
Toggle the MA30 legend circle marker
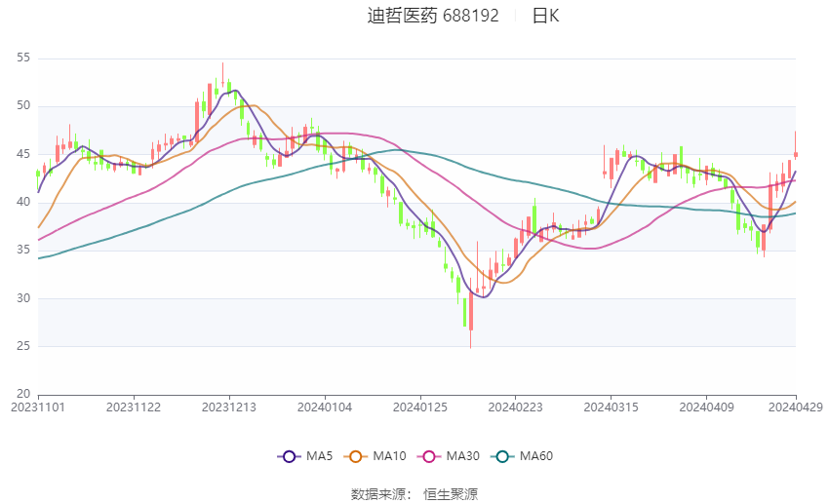pos(428,456)
